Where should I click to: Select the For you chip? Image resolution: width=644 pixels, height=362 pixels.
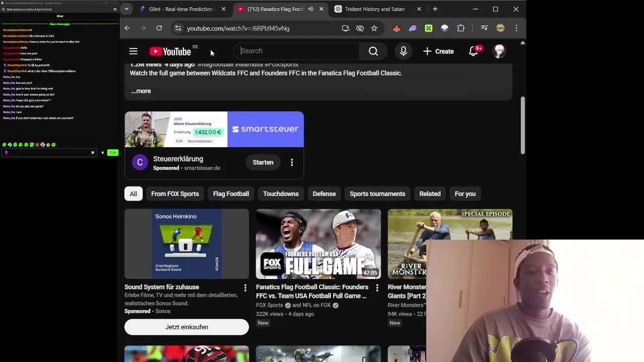coord(465,194)
